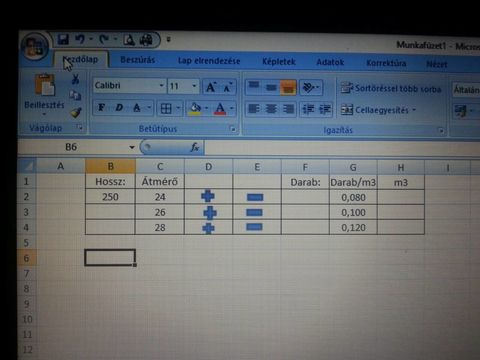Image resolution: width=480 pixels, height=360 pixels.
Task: Toggle bold (F) formatting
Action: click(102, 107)
